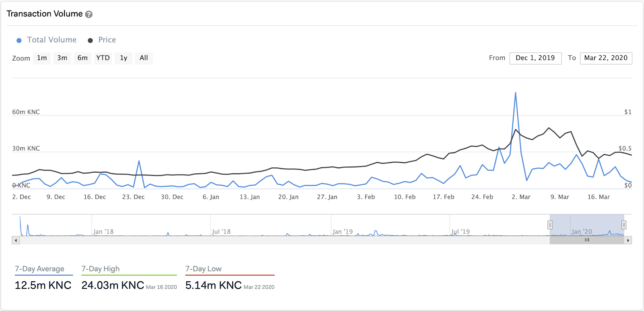The height and width of the screenshot is (311, 644).
Task: Grab the left navigator range handle
Action: pyautogui.click(x=550, y=225)
